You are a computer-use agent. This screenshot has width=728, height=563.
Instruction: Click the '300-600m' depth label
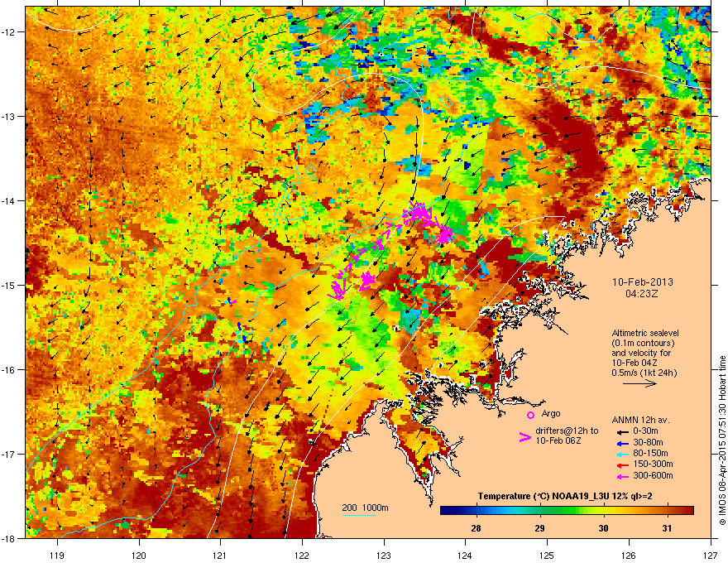coord(653,476)
